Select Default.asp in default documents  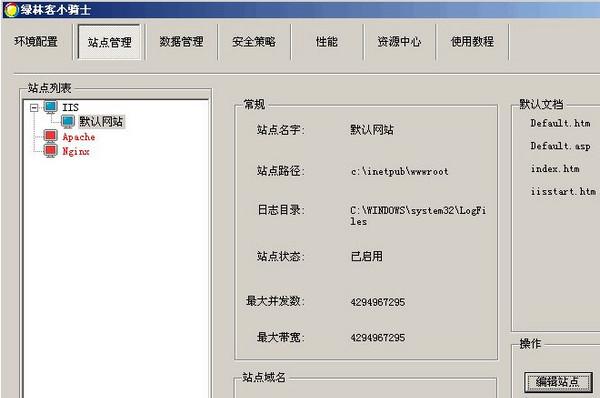pos(560,146)
